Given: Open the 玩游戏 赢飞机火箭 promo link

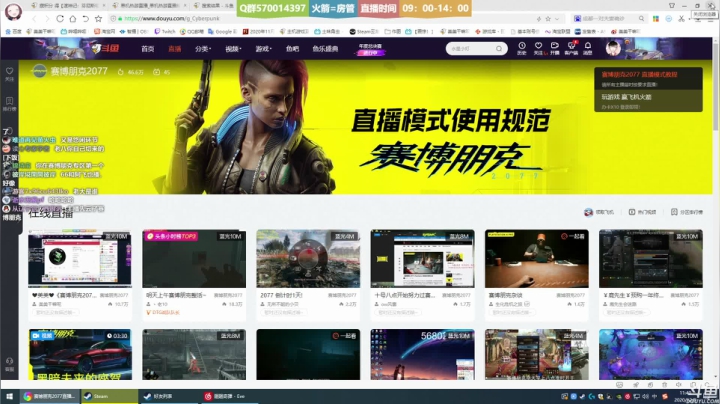Looking at the screenshot, I should [626, 97].
